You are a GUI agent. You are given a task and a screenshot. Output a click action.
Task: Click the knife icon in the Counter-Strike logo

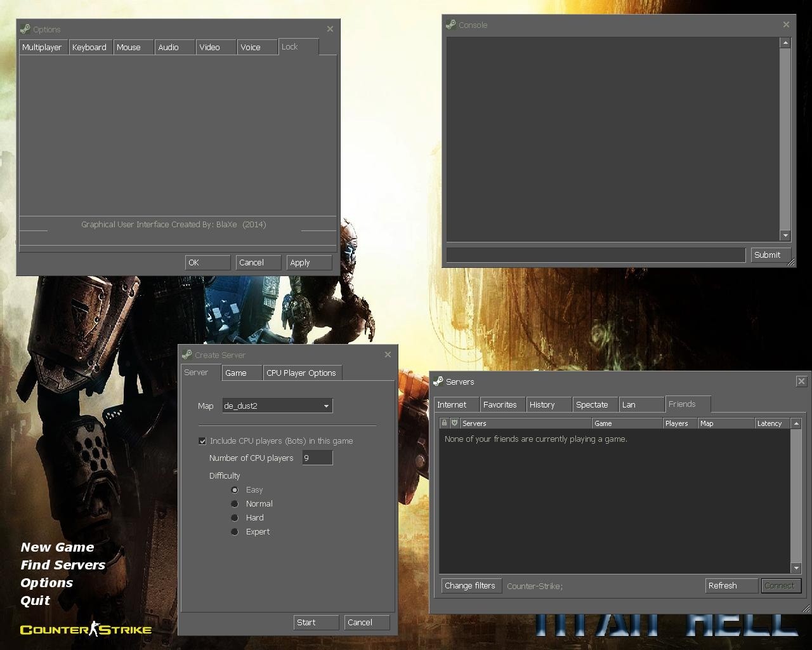94,628
